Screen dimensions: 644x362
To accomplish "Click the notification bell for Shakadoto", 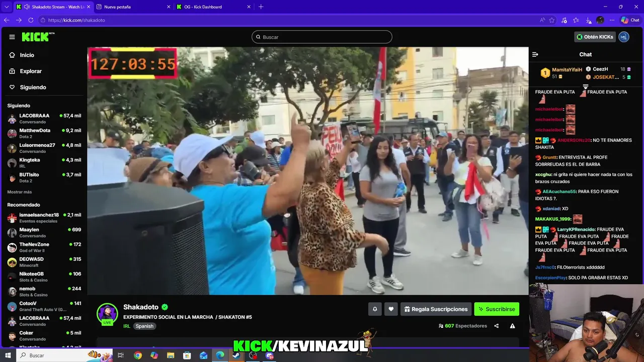I will [375, 309].
